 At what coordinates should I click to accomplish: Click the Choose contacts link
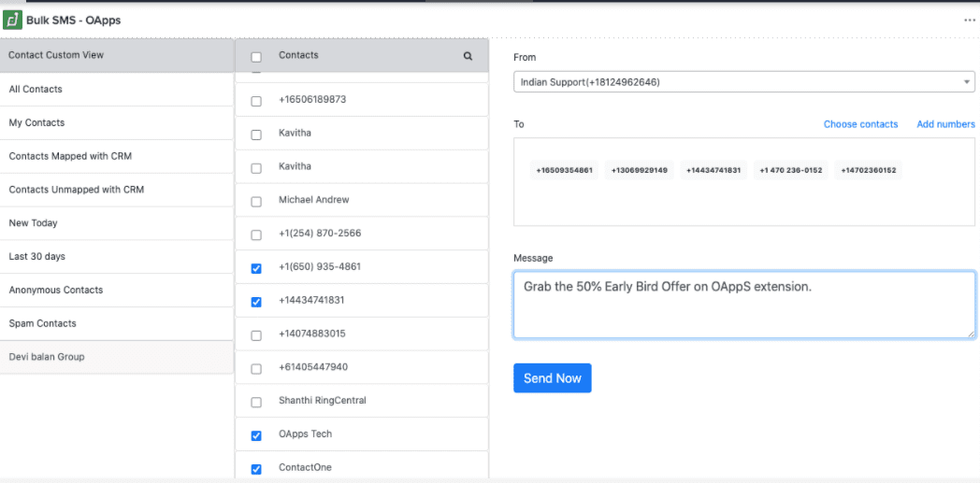860,124
